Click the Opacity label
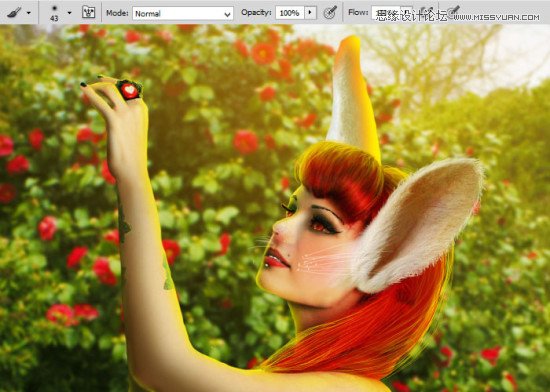Viewport: 550px width, 392px height. [x=256, y=13]
